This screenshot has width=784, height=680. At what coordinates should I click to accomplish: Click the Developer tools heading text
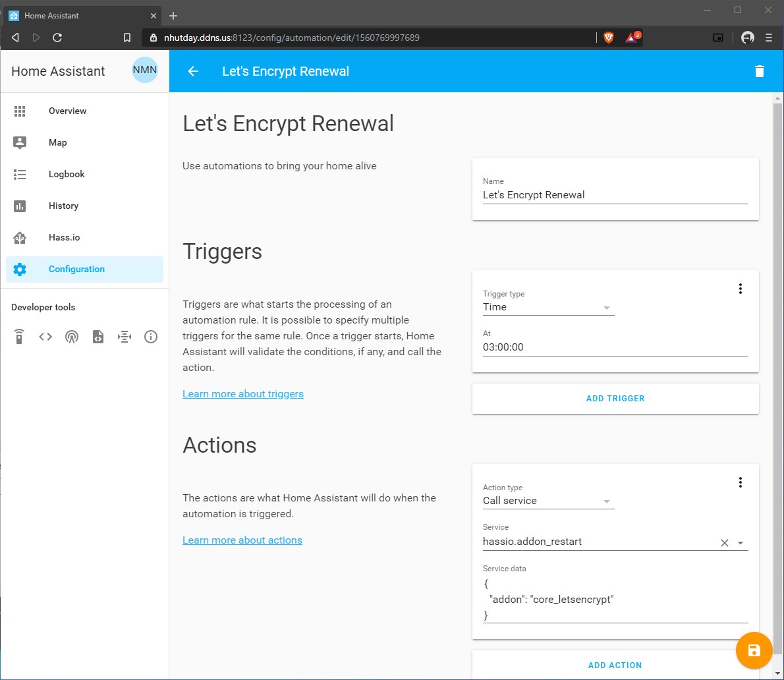click(x=43, y=307)
